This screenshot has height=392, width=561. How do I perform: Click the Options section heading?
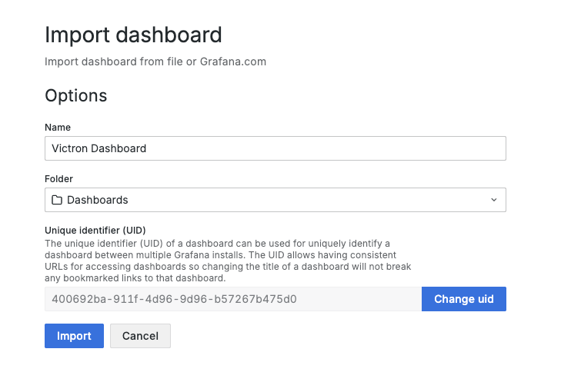(76, 95)
